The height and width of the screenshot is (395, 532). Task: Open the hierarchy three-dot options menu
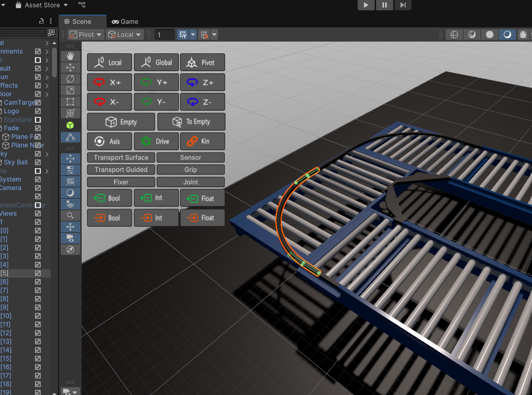pyautogui.click(x=51, y=21)
